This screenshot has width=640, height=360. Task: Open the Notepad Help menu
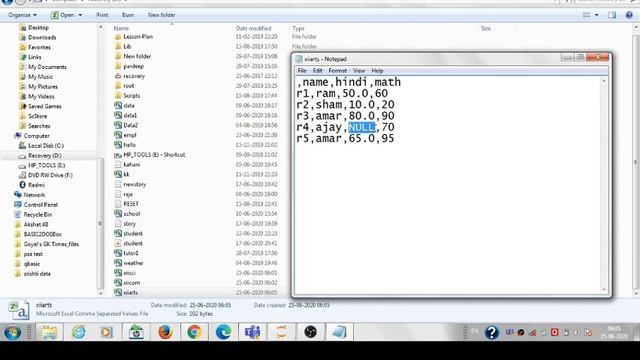377,71
